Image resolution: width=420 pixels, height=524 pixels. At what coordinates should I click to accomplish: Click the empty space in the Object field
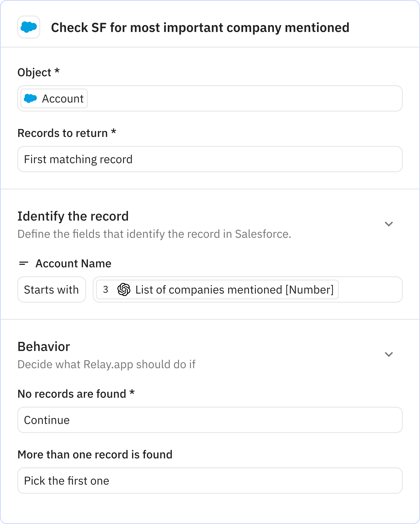coord(243,98)
